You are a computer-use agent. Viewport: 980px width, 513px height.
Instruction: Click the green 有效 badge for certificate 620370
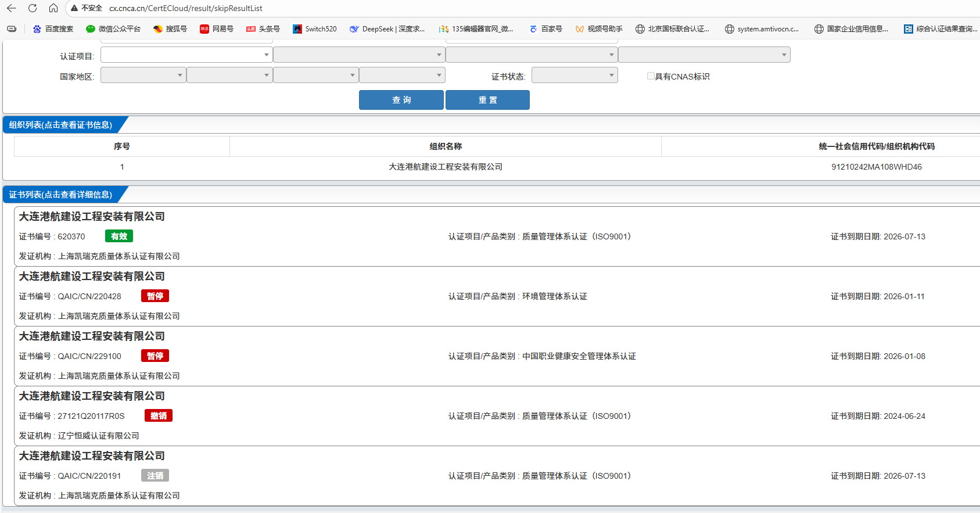(119, 236)
